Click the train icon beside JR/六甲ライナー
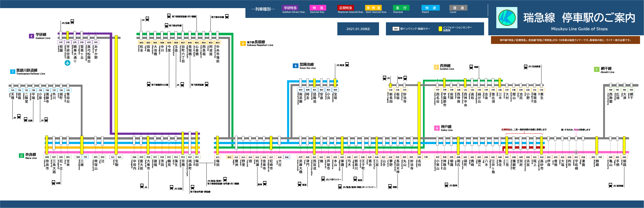Viewport: 644px width, 208px height. pyautogui.click(x=323, y=179)
